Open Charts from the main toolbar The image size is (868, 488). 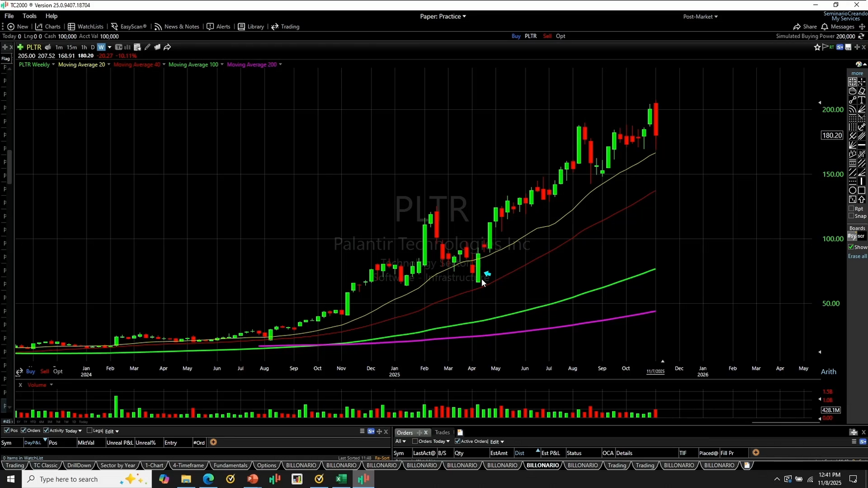[48, 26]
